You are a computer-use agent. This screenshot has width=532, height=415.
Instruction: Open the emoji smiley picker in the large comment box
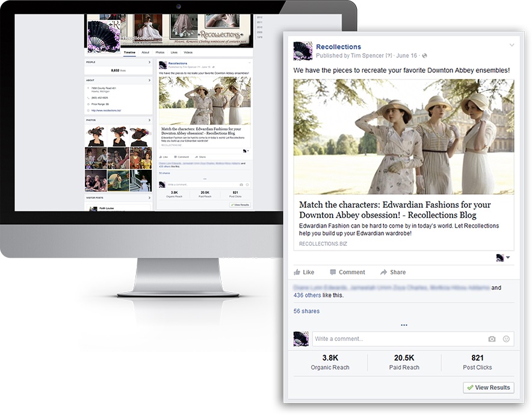tap(506, 339)
